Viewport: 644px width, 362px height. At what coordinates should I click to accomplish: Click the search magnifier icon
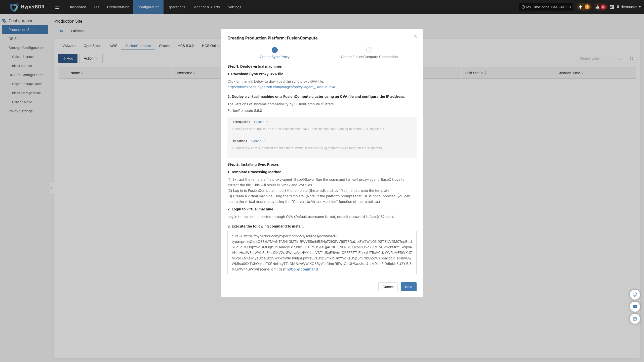coord(620,58)
